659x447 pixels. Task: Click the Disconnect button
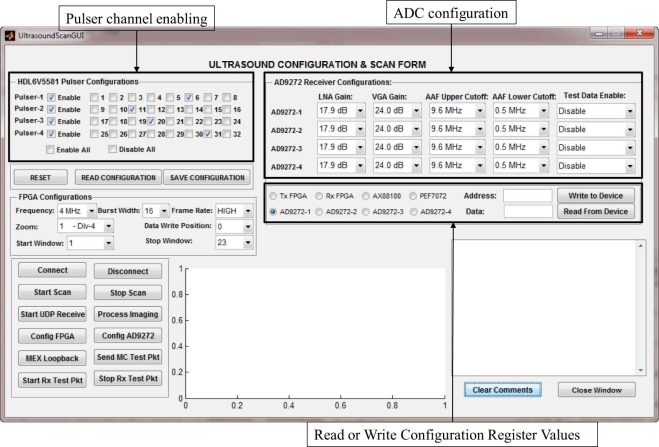(128, 271)
